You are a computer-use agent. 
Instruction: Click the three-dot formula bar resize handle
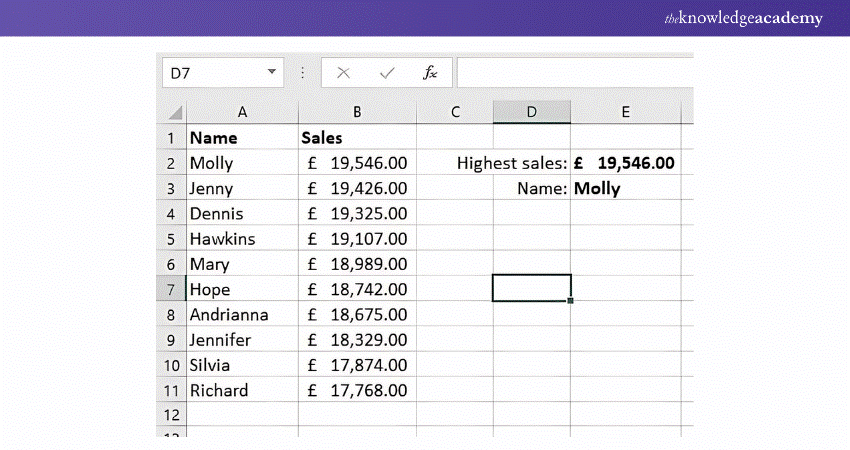[303, 73]
